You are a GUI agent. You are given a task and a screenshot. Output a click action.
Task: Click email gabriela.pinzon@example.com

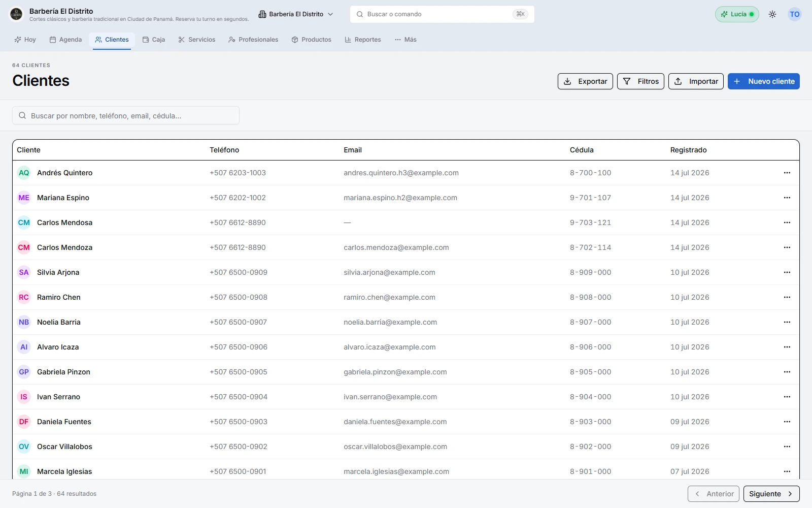pos(395,372)
